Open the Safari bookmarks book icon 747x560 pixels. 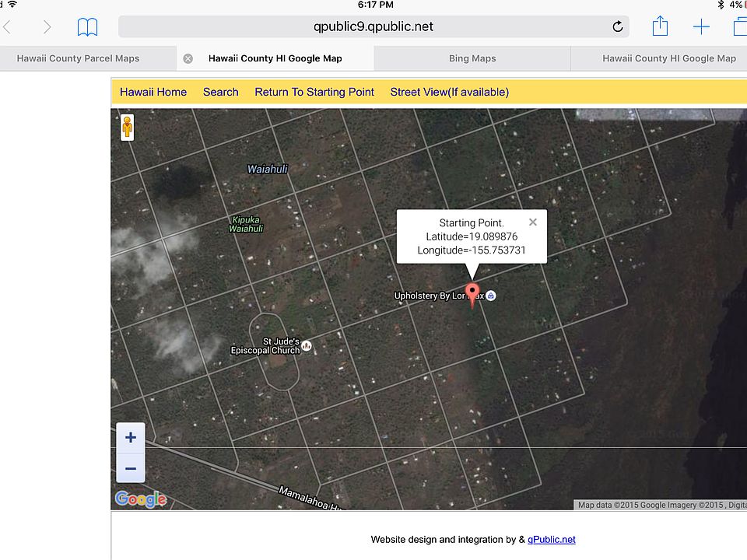[88, 27]
